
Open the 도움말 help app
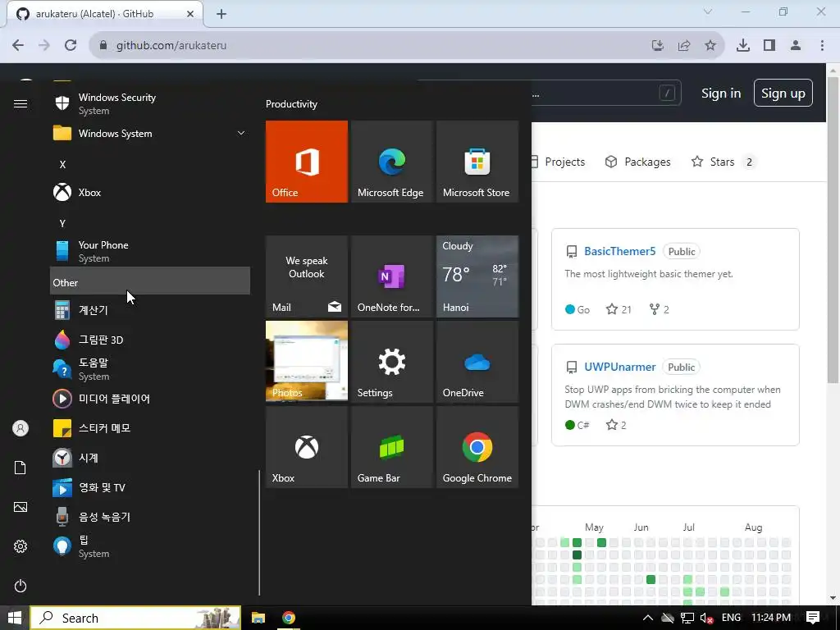pos(150,369)
